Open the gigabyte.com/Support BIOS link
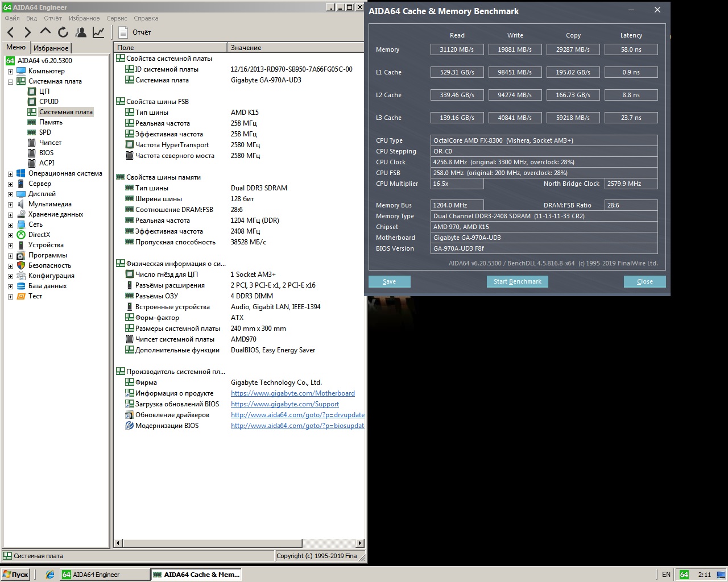728x582 pixels. (285, 404)
